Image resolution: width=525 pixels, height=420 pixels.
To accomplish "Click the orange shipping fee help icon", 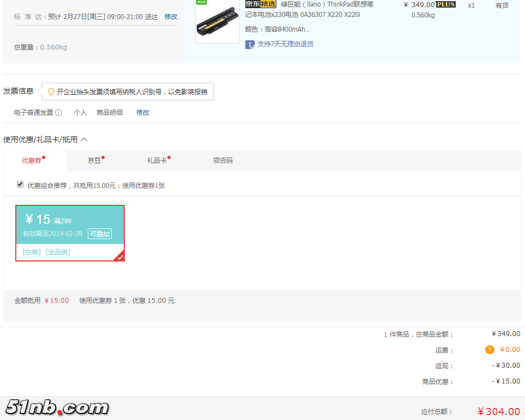I will click(490, 350).
